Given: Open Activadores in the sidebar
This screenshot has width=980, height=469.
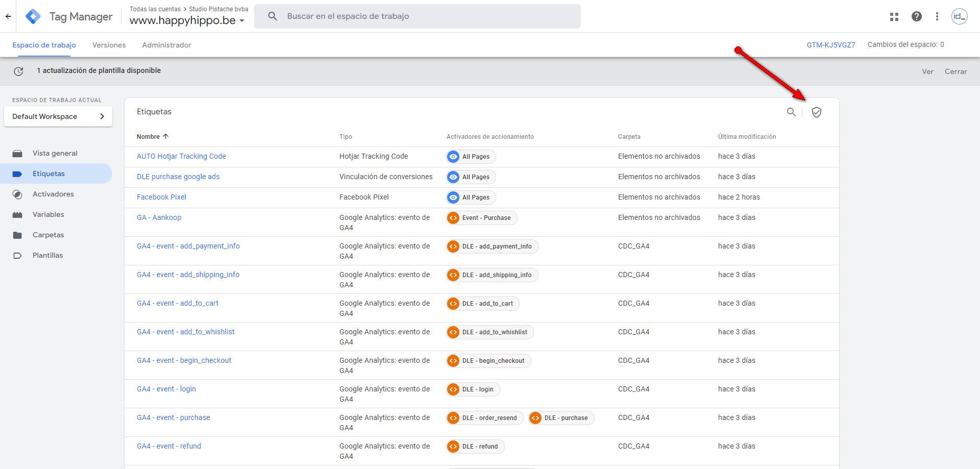Looking at the screenshot, I should (53, 194).
